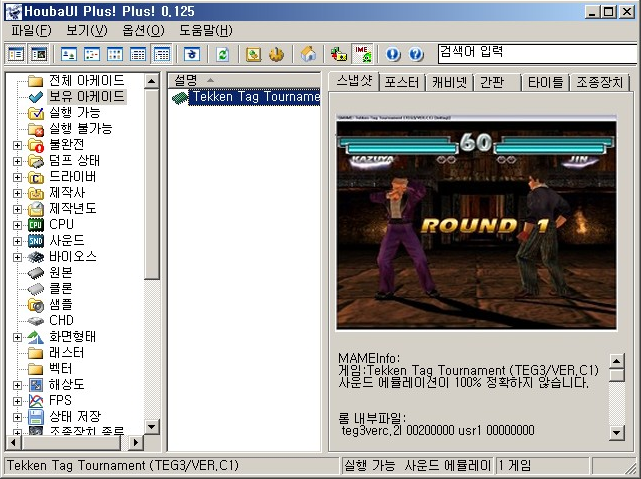Switch to the 간판 tab
641x479 pixels.
coord(497,83)
